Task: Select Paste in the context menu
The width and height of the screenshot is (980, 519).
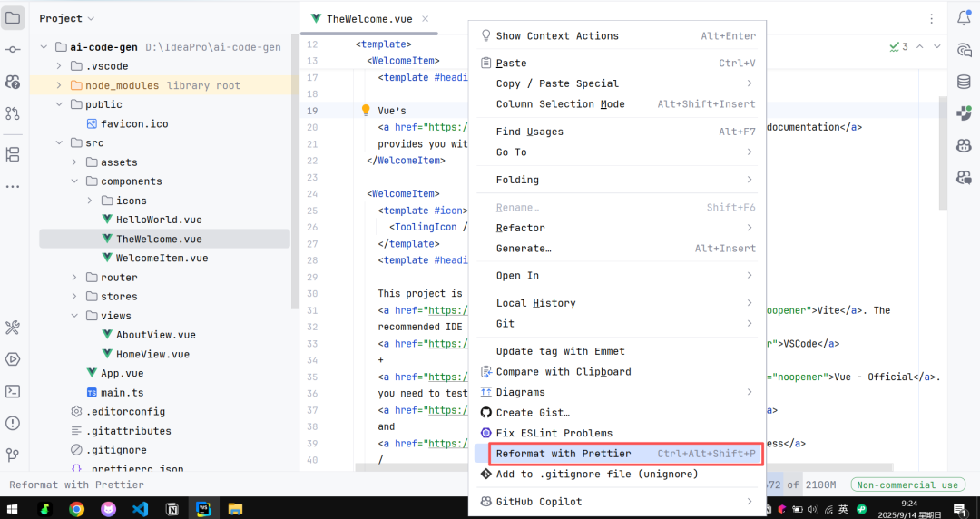Action: point(618,64)
